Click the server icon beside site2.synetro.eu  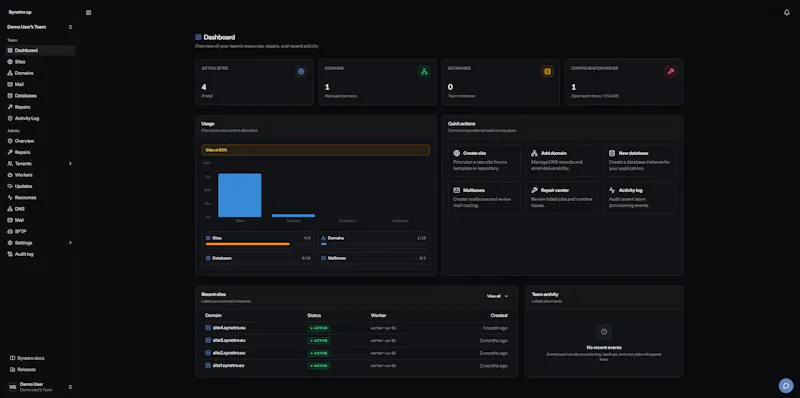click(208, 353)
